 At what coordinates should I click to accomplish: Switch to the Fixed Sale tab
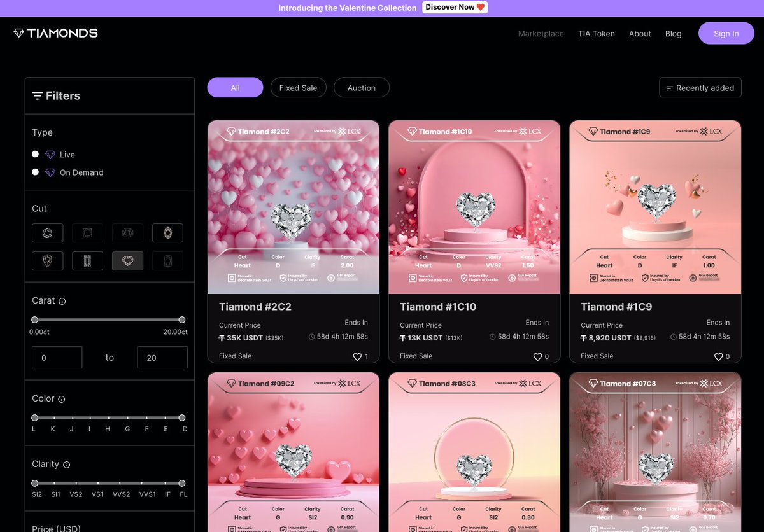(298, 88)
